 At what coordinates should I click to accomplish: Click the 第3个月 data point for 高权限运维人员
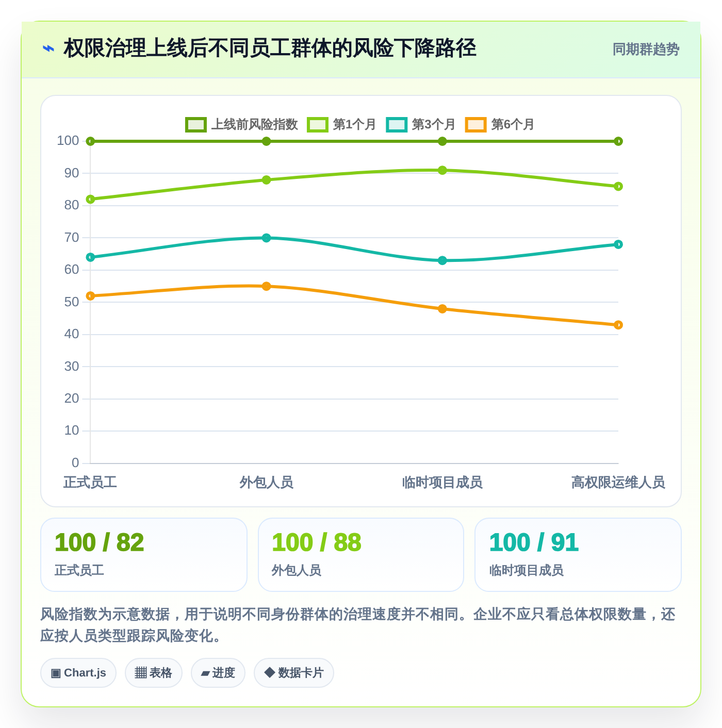[x=618, y=244]
